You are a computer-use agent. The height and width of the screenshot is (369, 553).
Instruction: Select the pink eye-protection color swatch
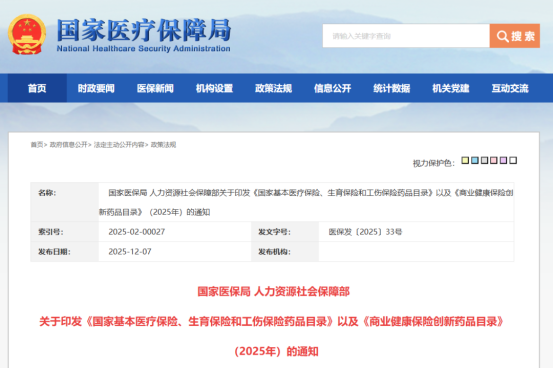tap(494, 161)
